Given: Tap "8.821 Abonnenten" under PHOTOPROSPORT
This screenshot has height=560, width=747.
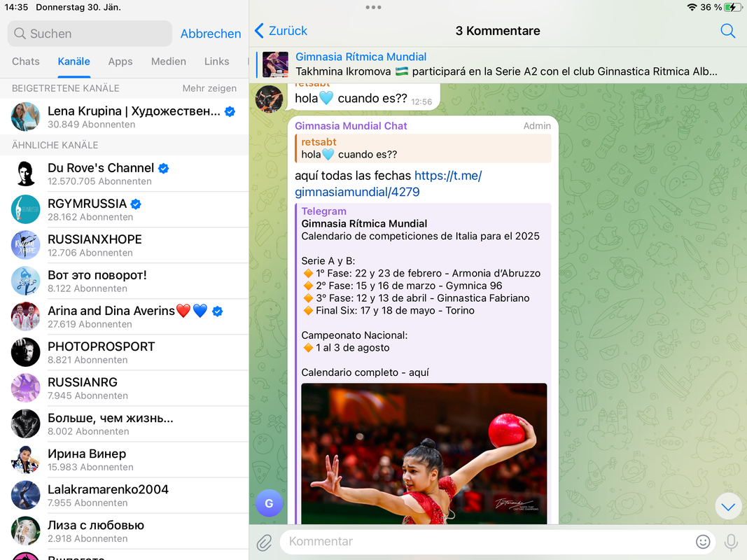Looking at the screenshot, I should (88, 360).
